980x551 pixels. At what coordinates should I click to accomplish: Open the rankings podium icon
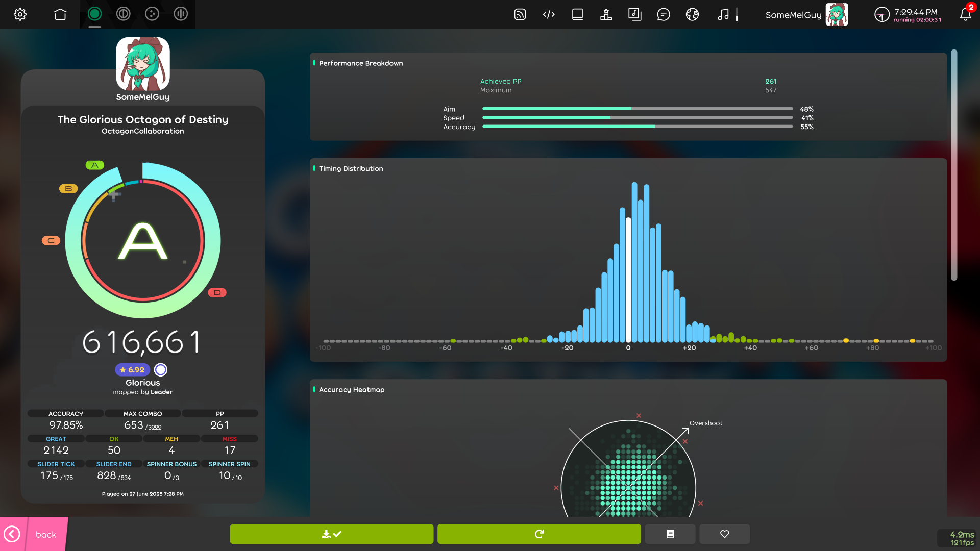[x=606, y=14]
